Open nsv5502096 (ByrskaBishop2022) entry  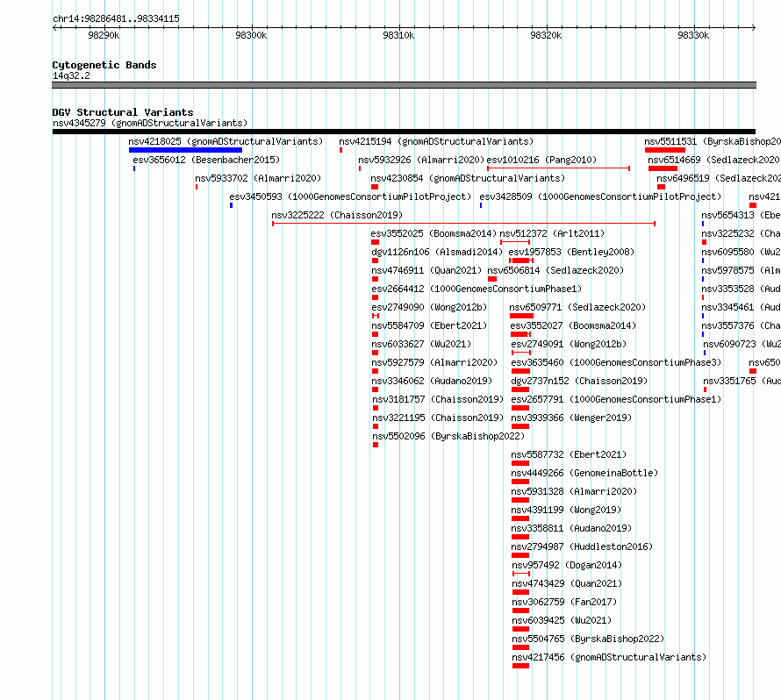tap(448, 436)
